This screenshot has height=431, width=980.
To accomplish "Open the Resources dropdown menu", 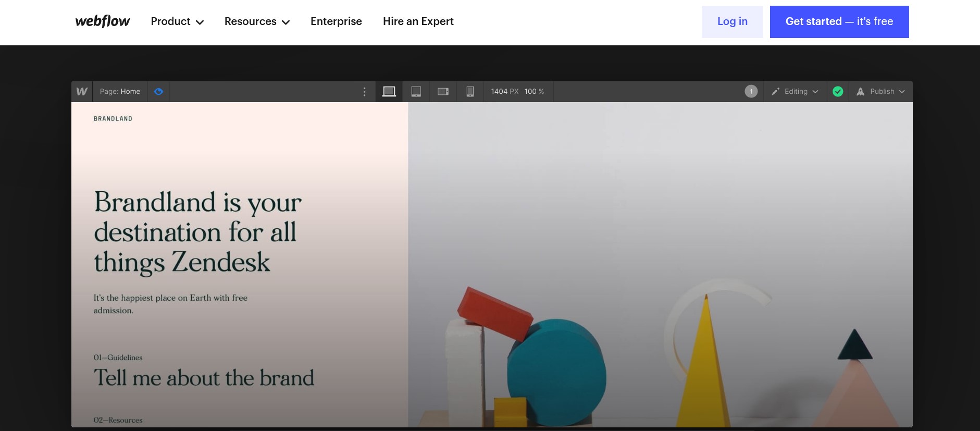I will (257, 21).
